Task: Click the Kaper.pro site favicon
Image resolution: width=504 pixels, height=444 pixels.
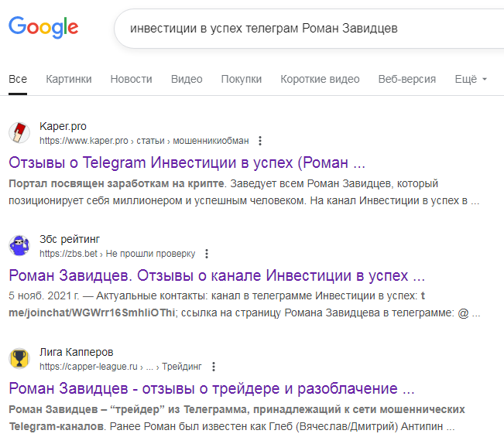Action: point(19,132)
